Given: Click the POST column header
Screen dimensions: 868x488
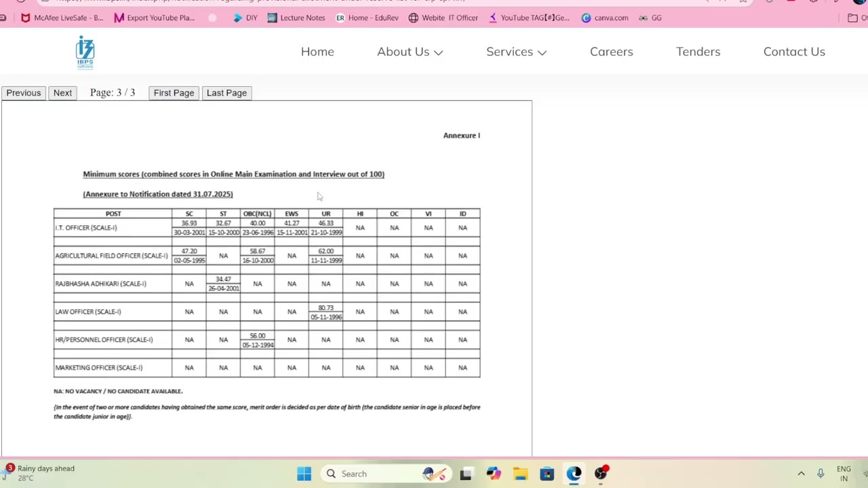Looking at the screenshot, I should pyautogui.click(x=113, y=213).
